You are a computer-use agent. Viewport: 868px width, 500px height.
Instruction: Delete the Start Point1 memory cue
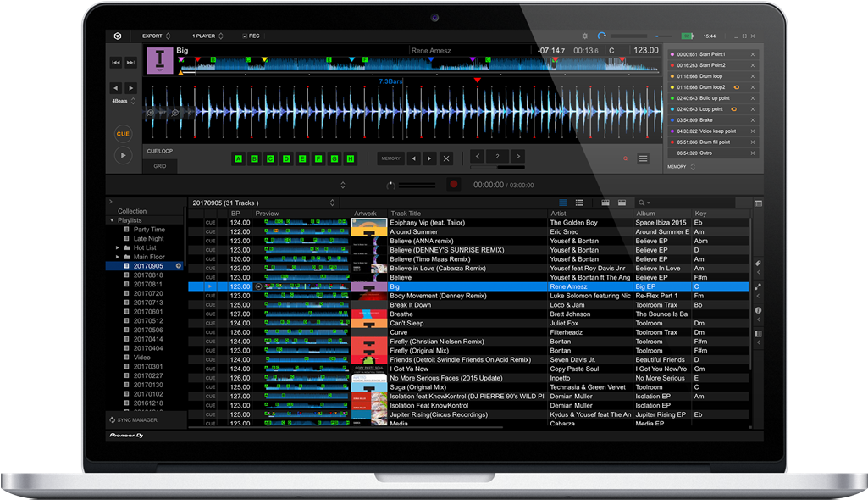point(752,54)
